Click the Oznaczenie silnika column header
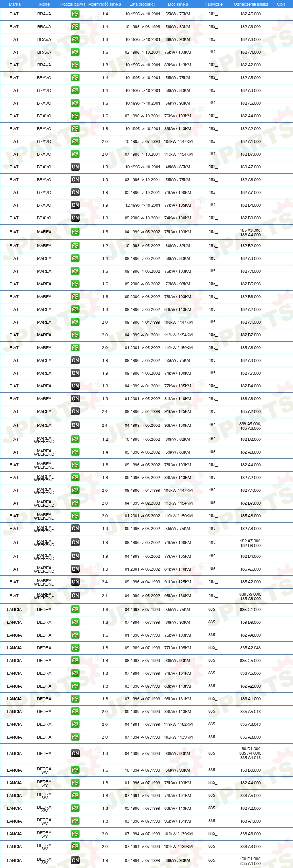 [251, 4]
